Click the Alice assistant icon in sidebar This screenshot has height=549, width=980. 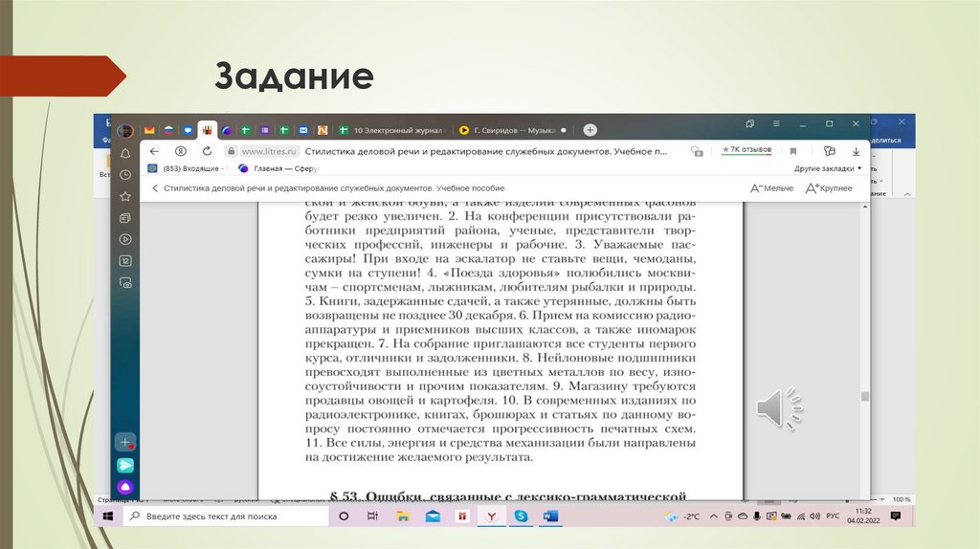point(124,487)
